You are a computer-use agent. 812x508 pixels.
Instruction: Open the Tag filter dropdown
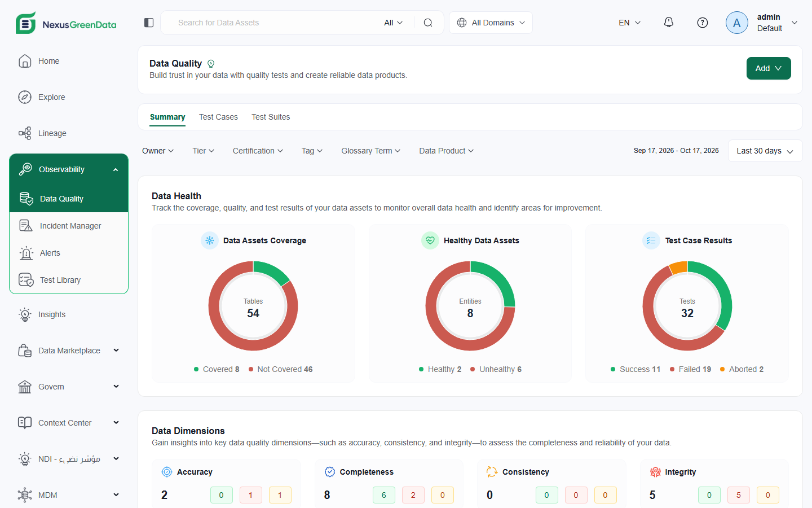pyautogui.click(x=312, y=151)
